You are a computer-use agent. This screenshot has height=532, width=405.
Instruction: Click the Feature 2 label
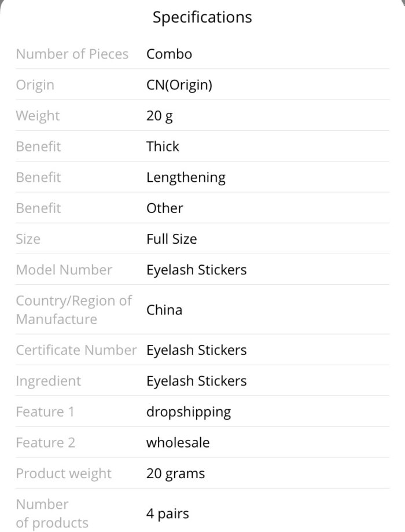tap(46, 443)
